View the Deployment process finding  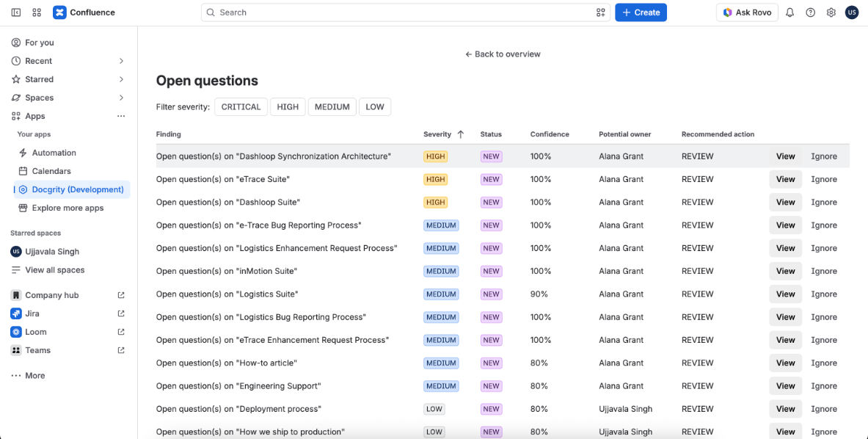click(x=786, y=409)
